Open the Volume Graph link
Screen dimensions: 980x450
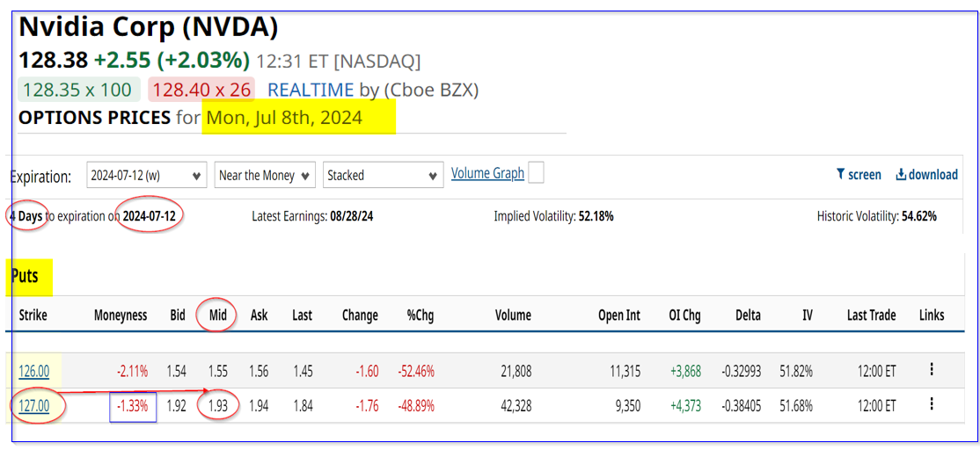click(x=487, y=173)
